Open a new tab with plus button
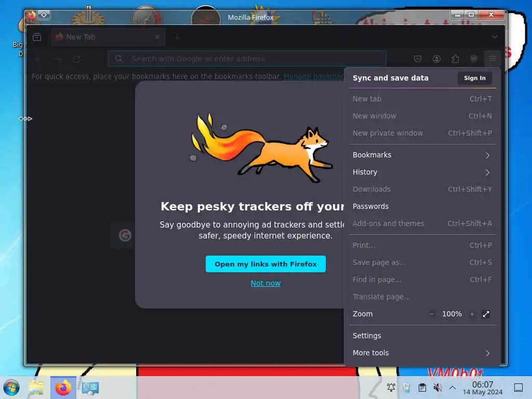This screenshot has height=399, width=532. click(177, 37)
